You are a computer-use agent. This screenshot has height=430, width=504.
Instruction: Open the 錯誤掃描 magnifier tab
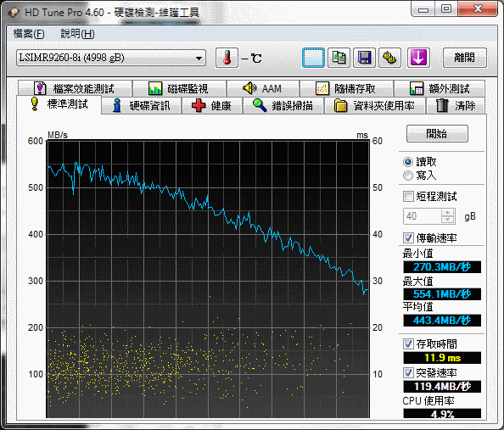point(283,106)
